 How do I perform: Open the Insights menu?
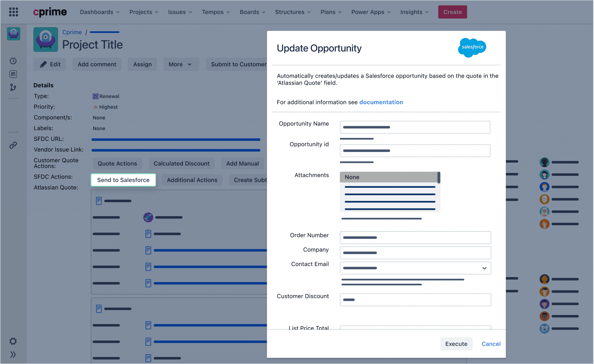pyautogui.click(x=414, y=12)
